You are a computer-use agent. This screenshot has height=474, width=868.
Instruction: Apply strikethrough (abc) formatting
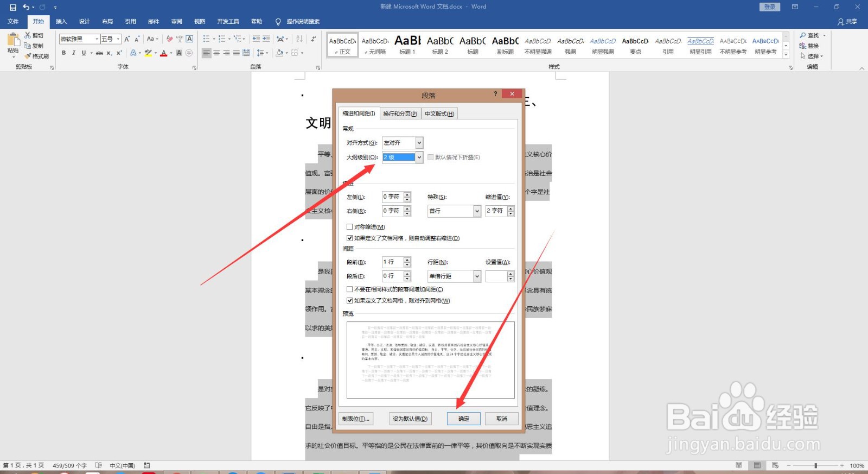(x=99, y=53)
